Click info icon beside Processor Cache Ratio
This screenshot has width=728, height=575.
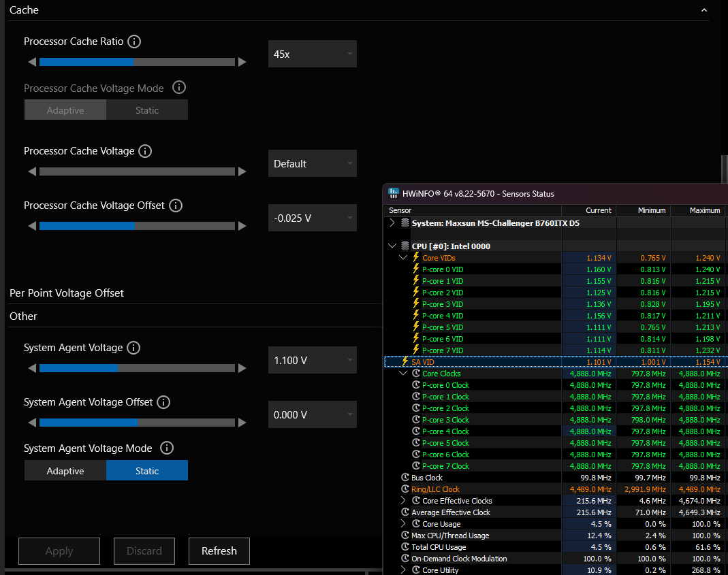(134, 42)
